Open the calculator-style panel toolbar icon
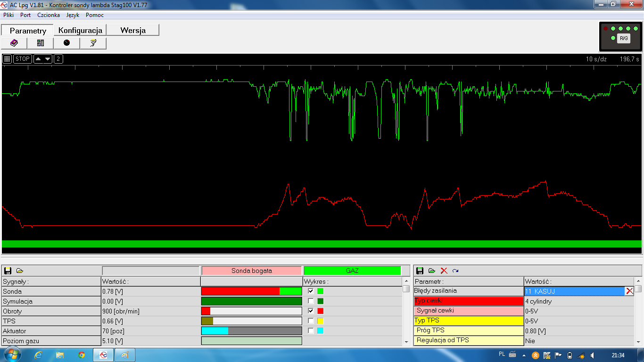The image size is (644, 362). [41, 43]
